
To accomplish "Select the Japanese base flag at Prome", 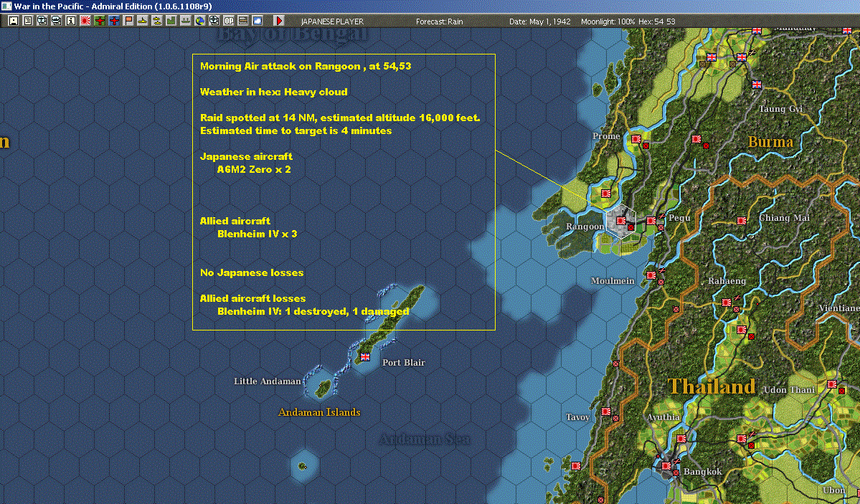I will [636, 139].
